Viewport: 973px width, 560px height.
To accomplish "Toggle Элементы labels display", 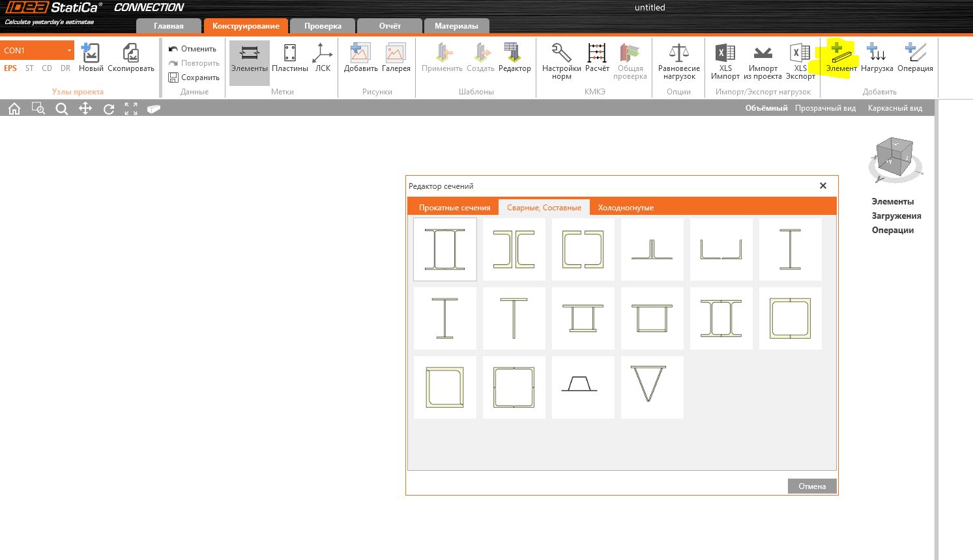I will 249,57.
